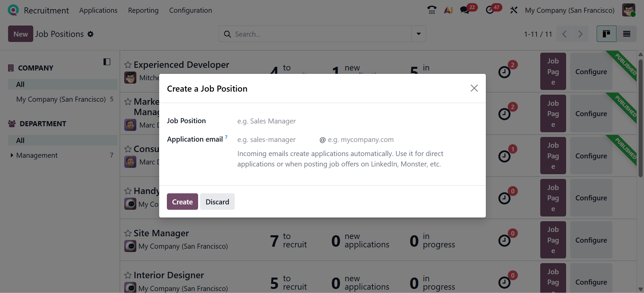Screen dimensions: 644x293
Task: Open the search options dropdown arrow
Action: click(419, 34)
